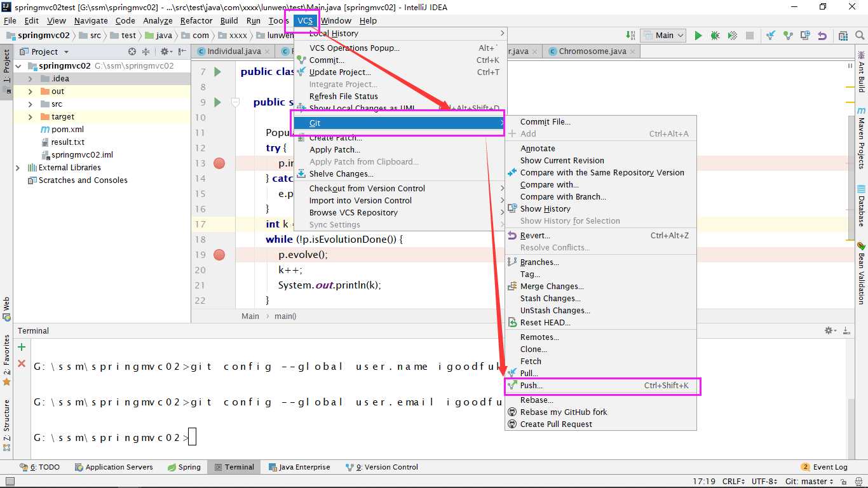This screenshot has height=488, width=868.
Task: Run Main with coverage icon
Action: (732, 36)
